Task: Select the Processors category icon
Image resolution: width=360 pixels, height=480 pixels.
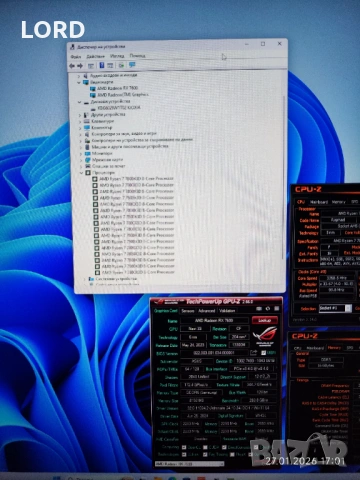Action: 88,173
